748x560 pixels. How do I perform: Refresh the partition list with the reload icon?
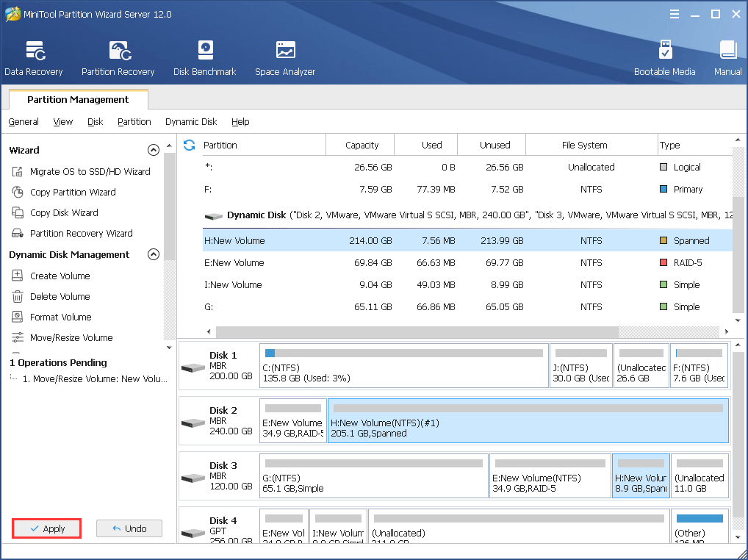click(190, 145)
